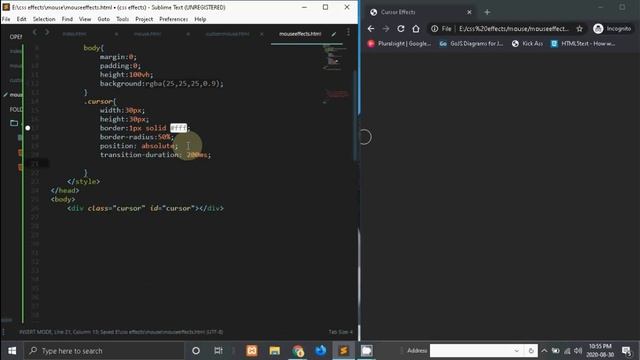Open the Project menu
The width and height of the screenshot is (640, 360).
[144, 19]
